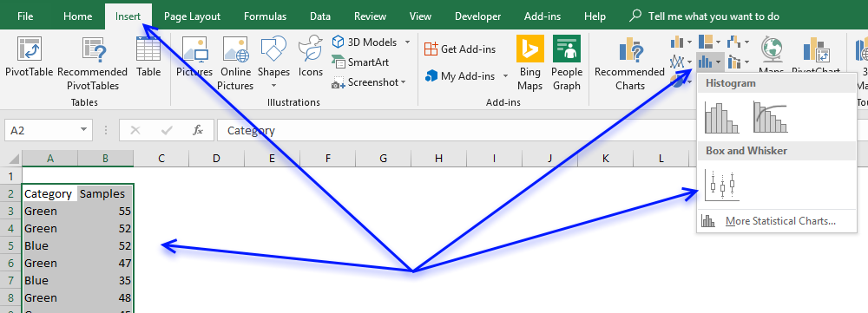The width and height of the screenshot is (868, 313).
Task: Switch to the View tab
Action: click(421, 16)
